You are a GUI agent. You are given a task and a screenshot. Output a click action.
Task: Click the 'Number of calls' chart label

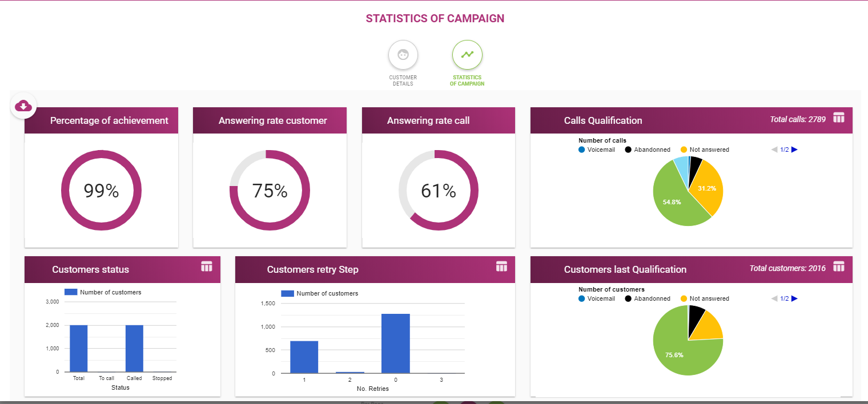602,140
